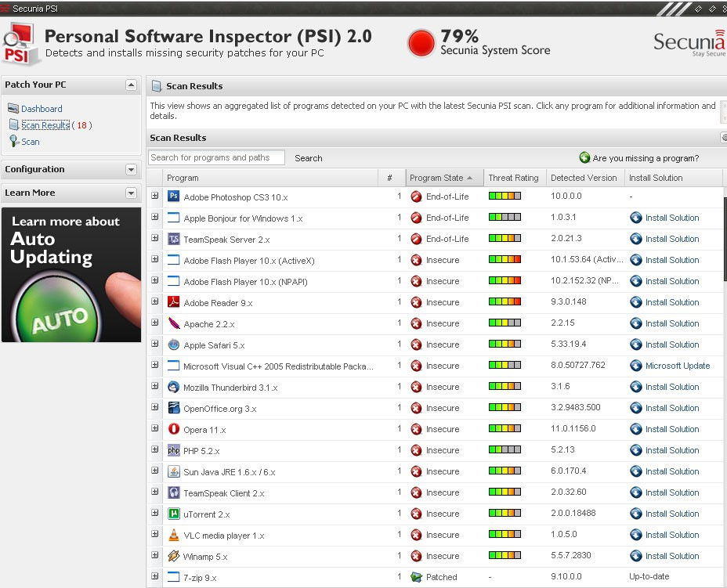The height and width of the screenshot is (588, 727).
Task: Expand the Microsoft Visual C++ 2005 row
Action: pos(155,365)
